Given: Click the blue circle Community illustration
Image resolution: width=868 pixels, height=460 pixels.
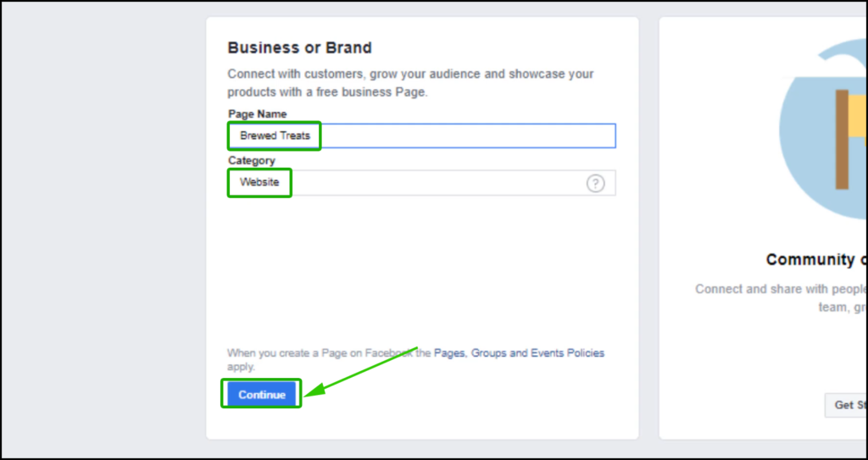Looking at the screenshot, I should pos(823,130).
